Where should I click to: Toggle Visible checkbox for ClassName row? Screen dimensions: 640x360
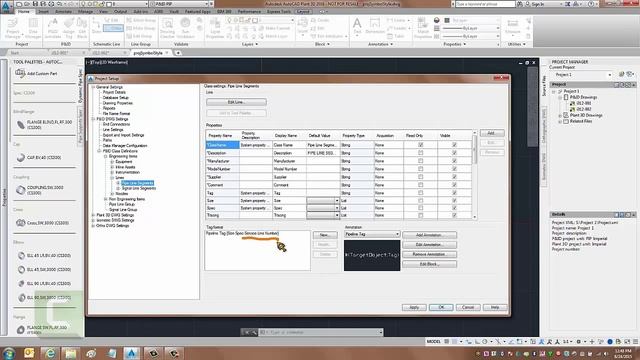tap(454, 145)
